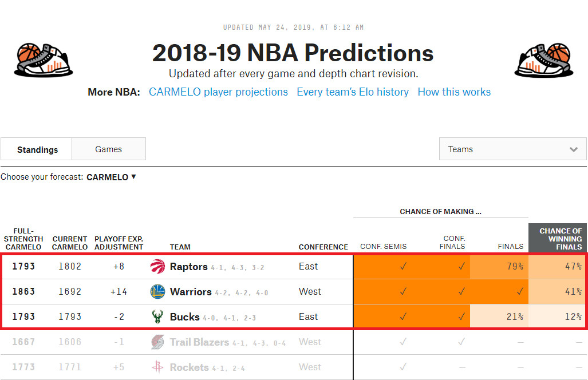
Task: Open the Teams dropdown
Action: pyautogui.click(x=512, y=148)
